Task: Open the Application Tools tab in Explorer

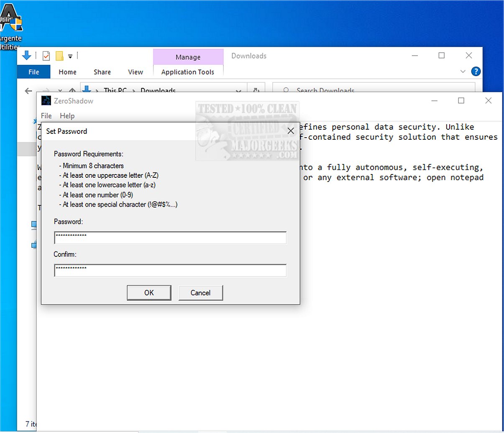Action: pyautogui.click(x=188, y=72)
